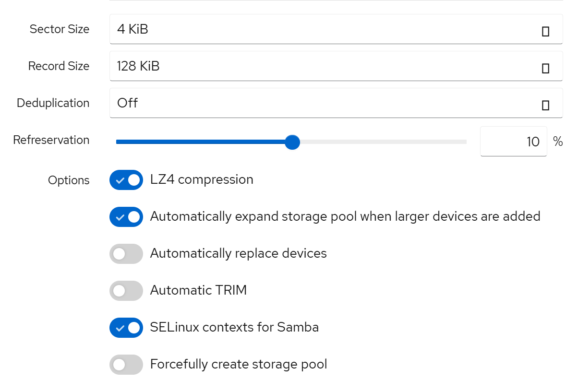This screenshot has width=578, height=392.
Task: Click "Forcefully create storage pool" label text
Action: tap(239, 364)
